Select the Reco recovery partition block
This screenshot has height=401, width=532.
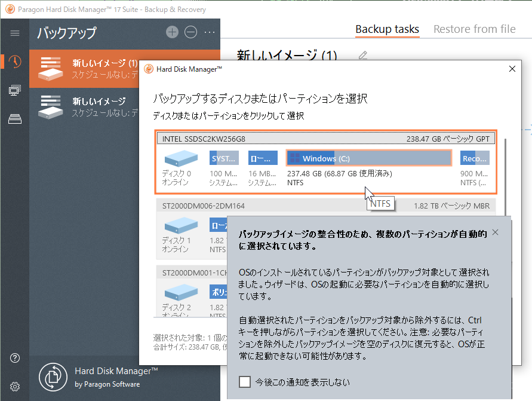pyautogui.click(x=475, y=158)
